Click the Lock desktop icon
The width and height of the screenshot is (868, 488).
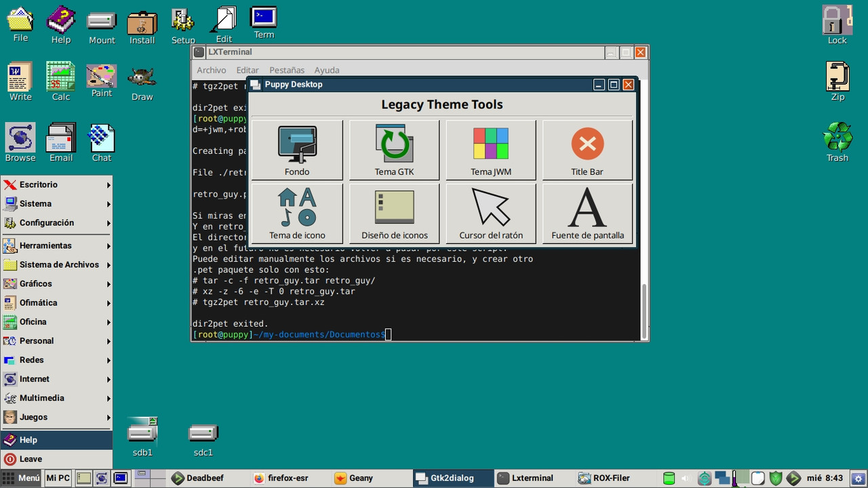pos(837,25)
